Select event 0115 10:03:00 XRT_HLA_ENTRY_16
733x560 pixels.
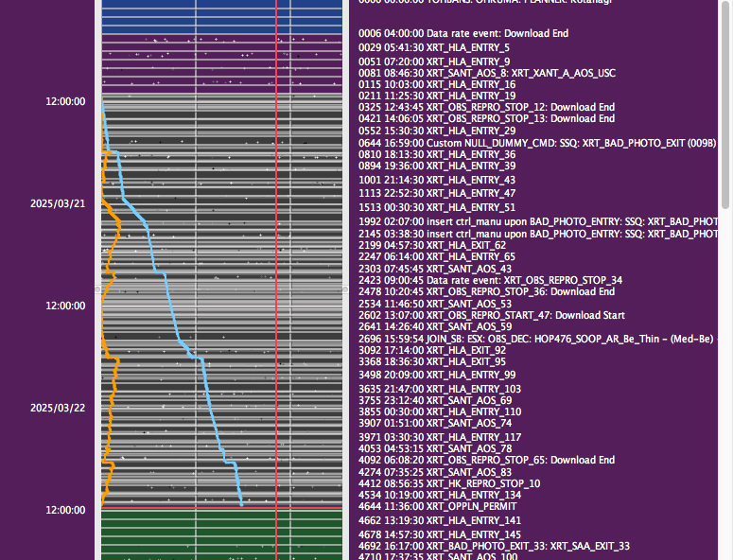437,84
